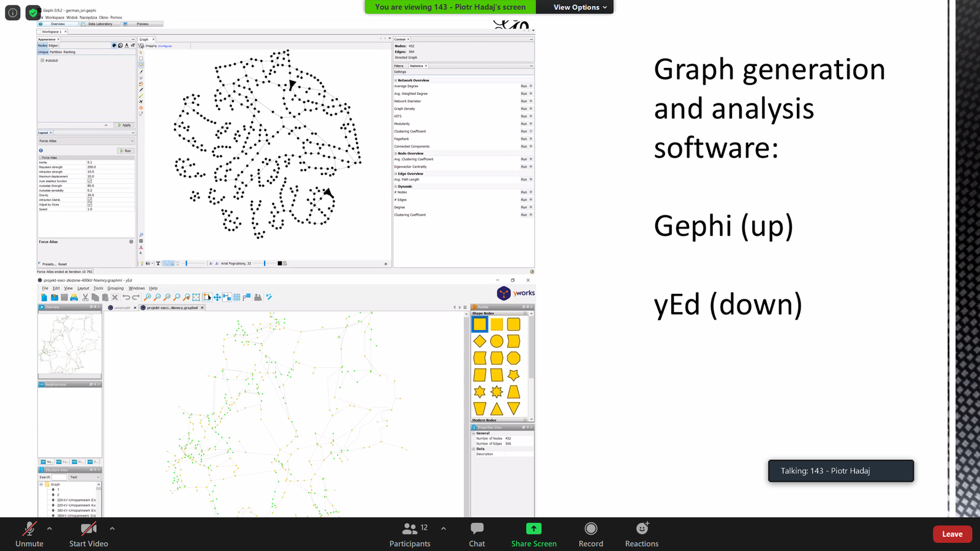The image size is (980, 551).
Task: Collapse the Network Overview section
Action: point(396,80)
